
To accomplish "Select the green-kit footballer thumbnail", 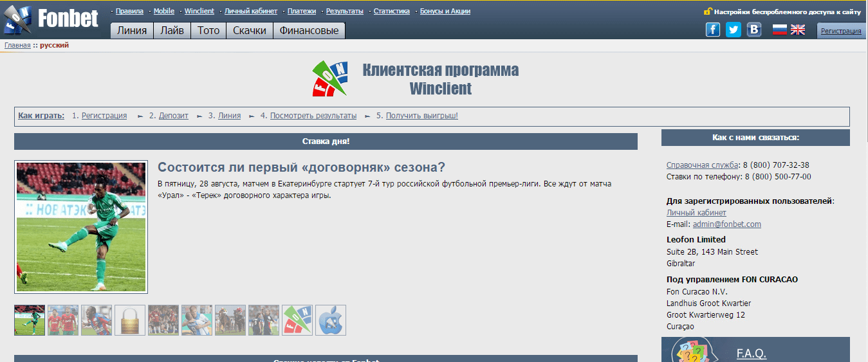I will (x=30, y=320).
